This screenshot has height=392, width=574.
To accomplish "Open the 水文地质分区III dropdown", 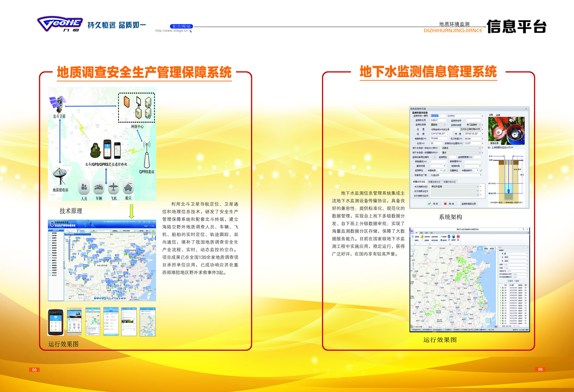I will pyautogui.click(x=455, y=195).
